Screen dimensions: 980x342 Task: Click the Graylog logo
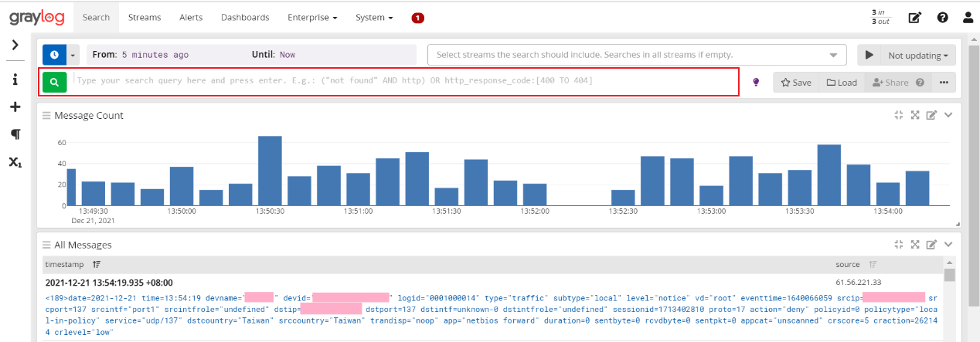(37, 17)
